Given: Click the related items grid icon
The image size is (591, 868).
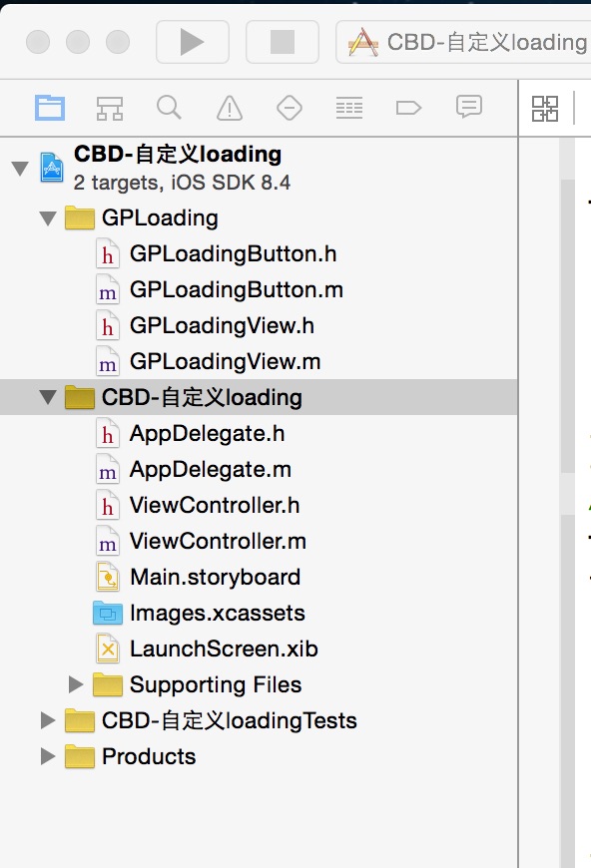Looking at the screenshot, I should (x=545, y=109).
